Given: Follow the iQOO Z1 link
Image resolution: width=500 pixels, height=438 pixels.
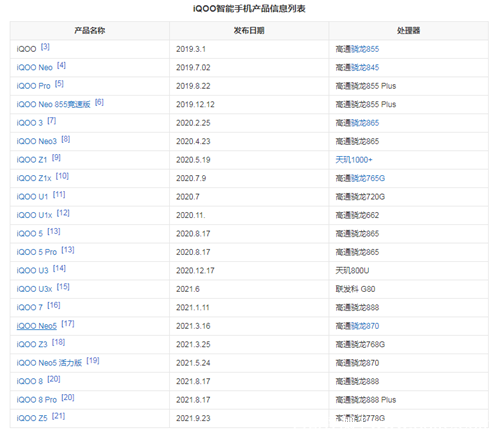Looking at the screenshot, I should [32, 160].
